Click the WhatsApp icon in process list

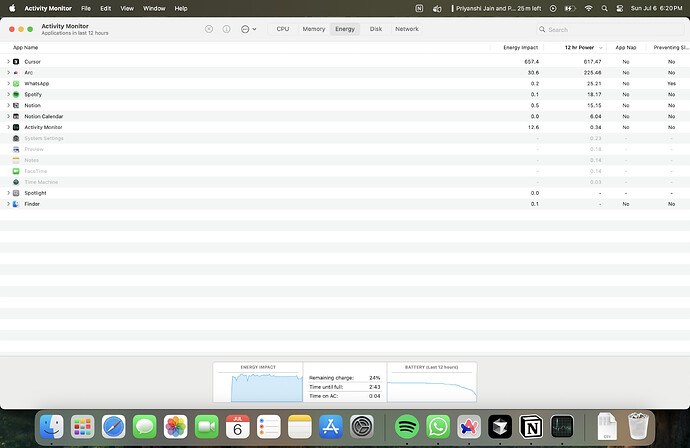16,84
